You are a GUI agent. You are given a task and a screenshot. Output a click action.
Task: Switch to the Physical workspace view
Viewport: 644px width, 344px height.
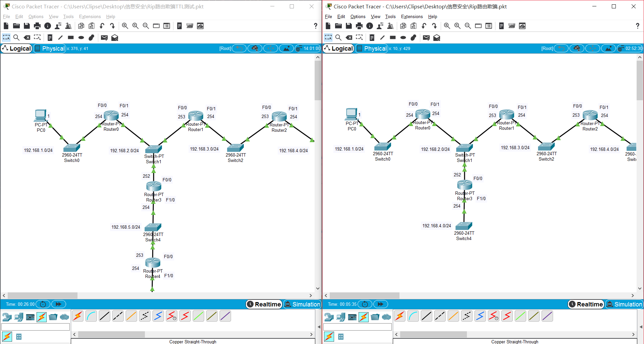point(49,48)
